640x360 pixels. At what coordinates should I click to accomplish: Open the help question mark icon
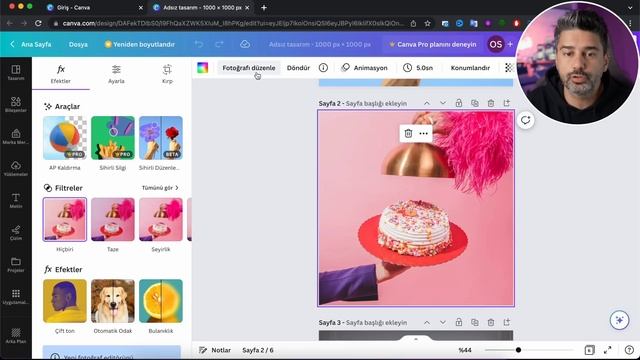tap(629, 350)
